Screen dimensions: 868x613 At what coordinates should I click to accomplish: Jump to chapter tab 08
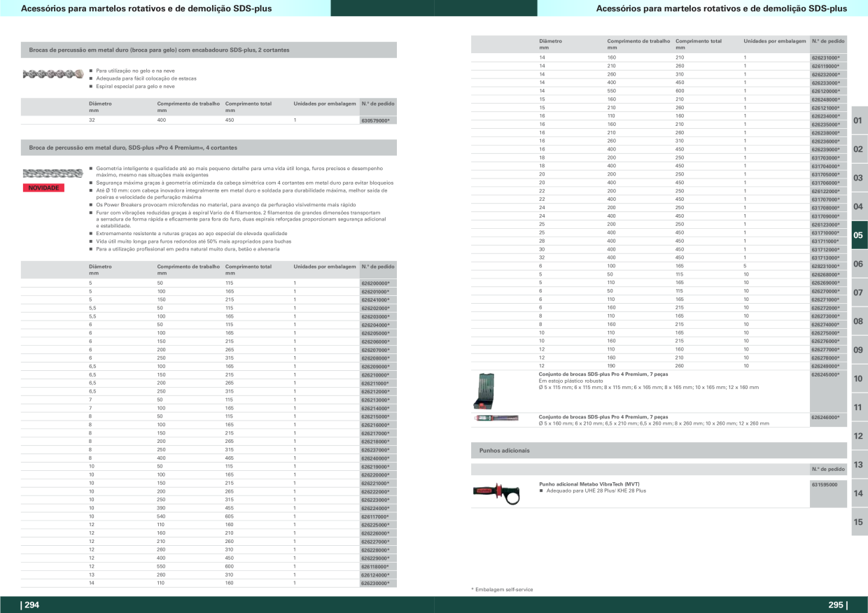(x=859, y=321)
